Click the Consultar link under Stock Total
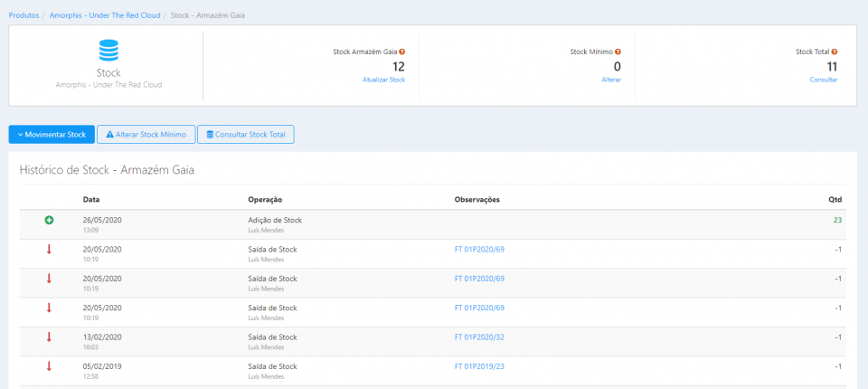The width and height of the screenshot is (868, 389). [824, 80]
